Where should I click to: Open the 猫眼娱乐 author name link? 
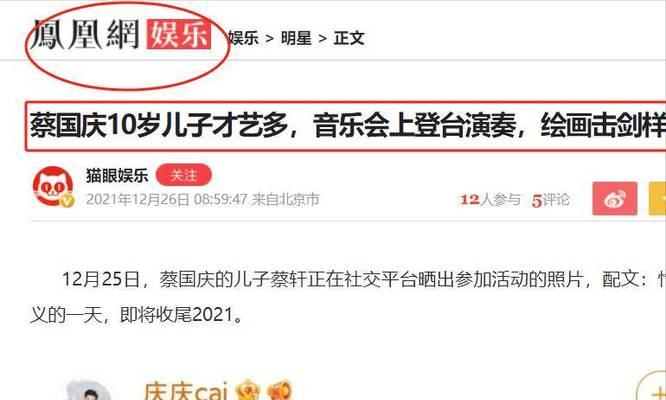point(117,175)
